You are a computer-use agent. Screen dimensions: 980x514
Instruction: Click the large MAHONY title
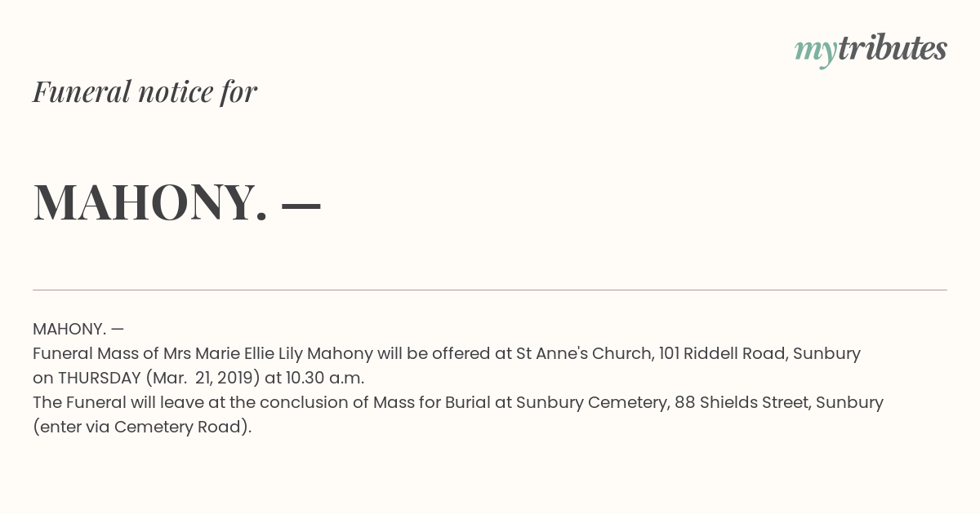click(x=150, y=202)
